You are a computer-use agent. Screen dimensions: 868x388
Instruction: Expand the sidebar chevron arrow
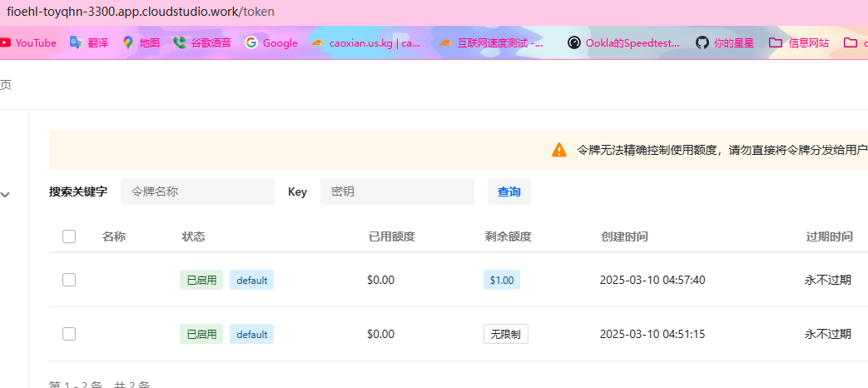click(6, 194)
